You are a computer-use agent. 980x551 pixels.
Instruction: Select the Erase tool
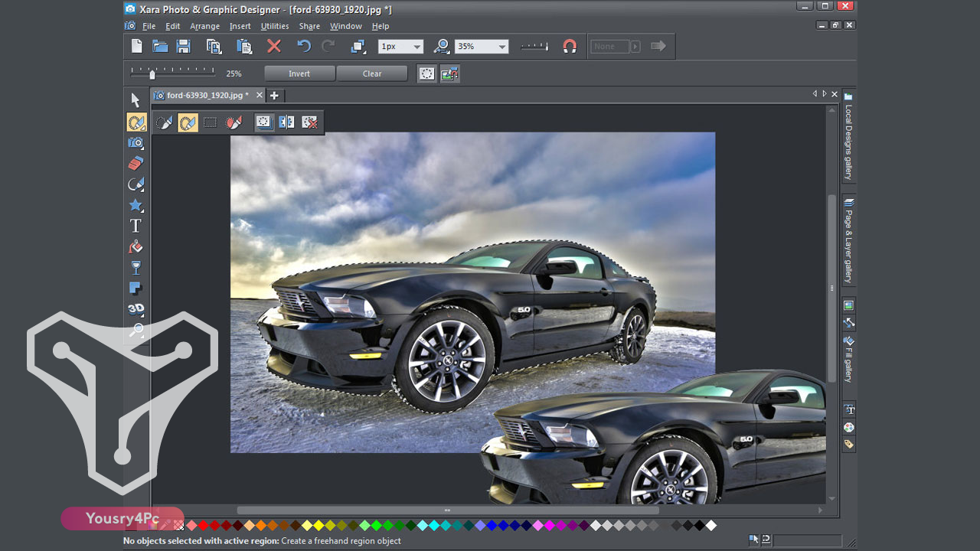(x=136, y=163)
